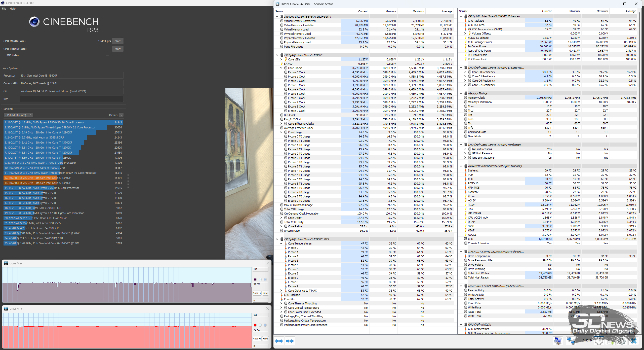Collapse the Memory Timings group

coord(461,93)
